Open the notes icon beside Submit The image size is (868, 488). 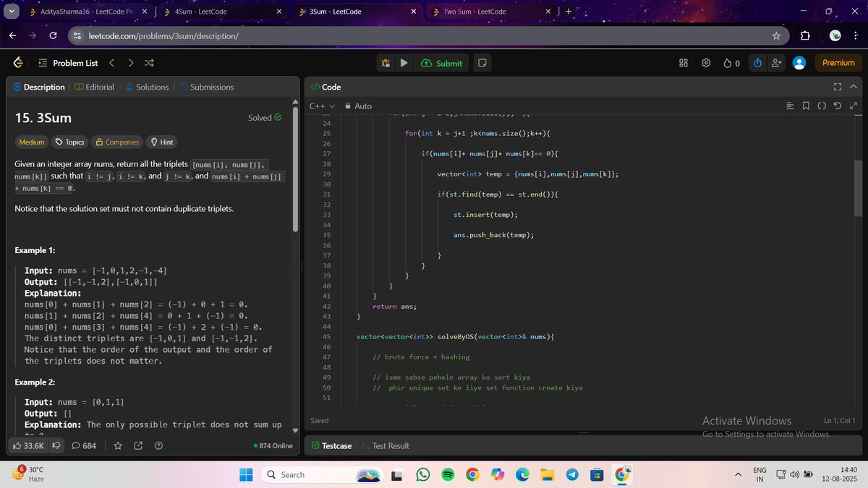[x=482, y=63]
